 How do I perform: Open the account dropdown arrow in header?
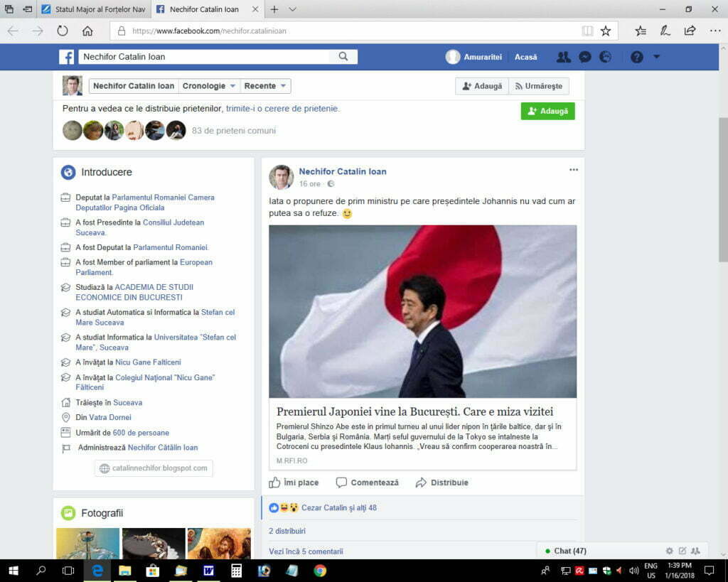click(656, 57)
